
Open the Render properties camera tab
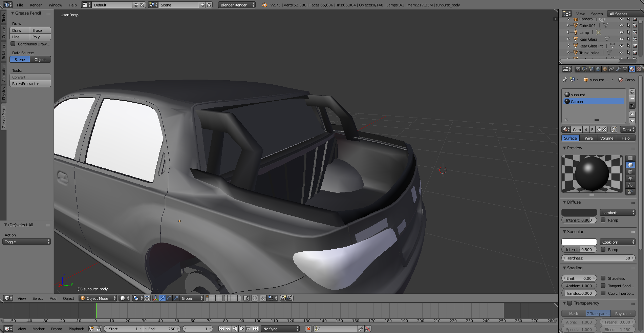pos(578,69)
